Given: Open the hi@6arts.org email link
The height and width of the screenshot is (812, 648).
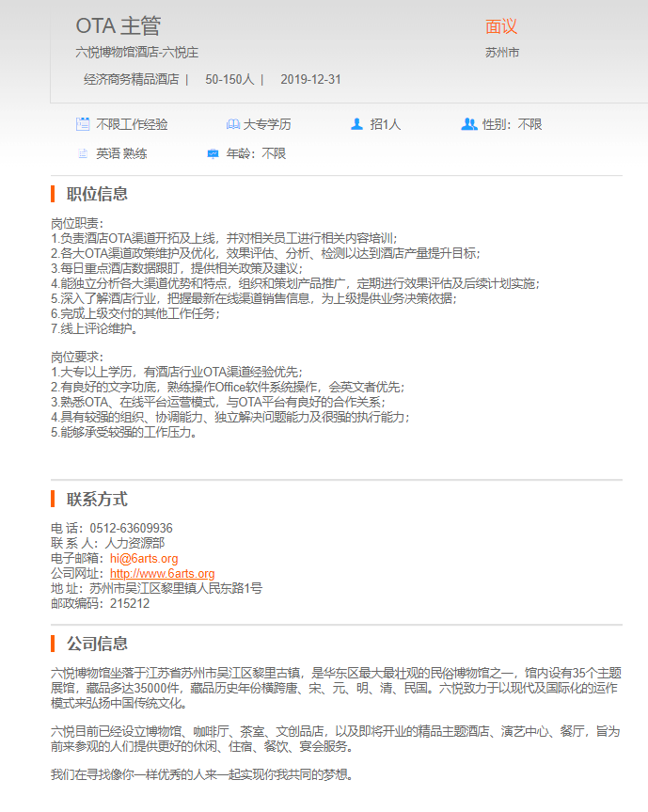Looking at the screenshot, I should tap(144, 558).
